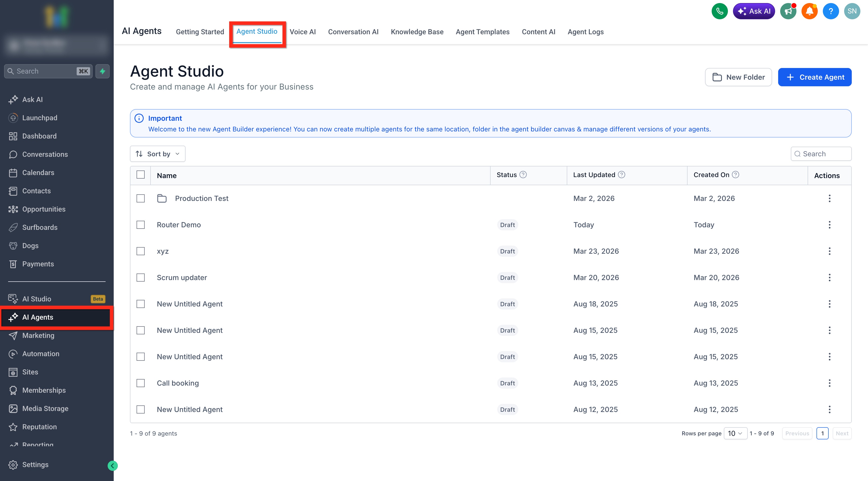Open the orange notifications bell
The width and height of the screenshot is (868, 481).
pos(809,11)
